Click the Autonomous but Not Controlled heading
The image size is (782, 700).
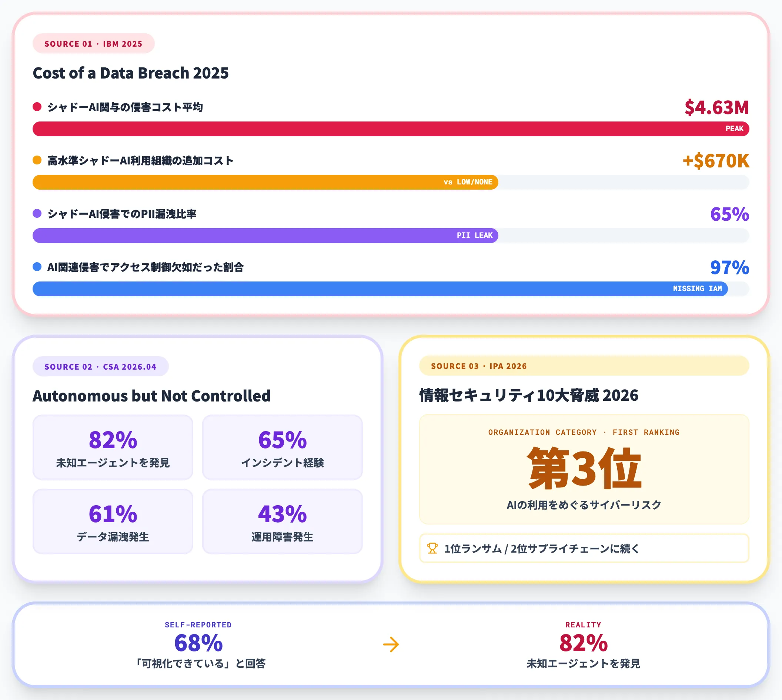click(151, 396)
